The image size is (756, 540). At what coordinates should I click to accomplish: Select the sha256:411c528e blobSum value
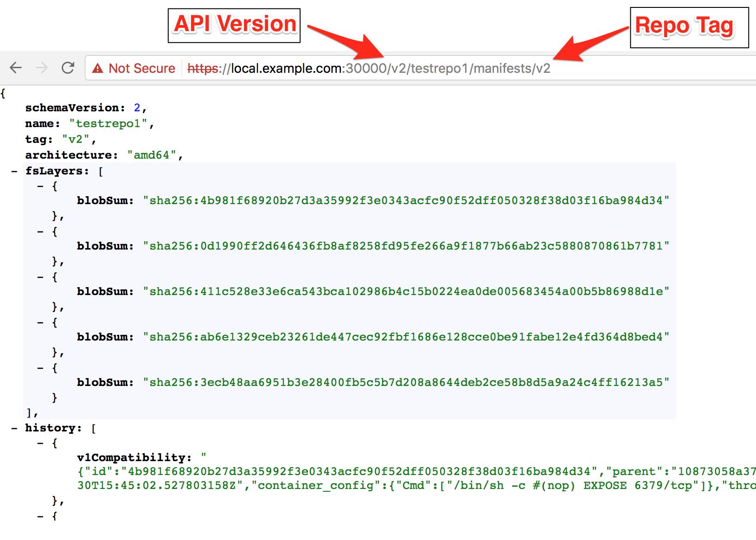[406, 291]
